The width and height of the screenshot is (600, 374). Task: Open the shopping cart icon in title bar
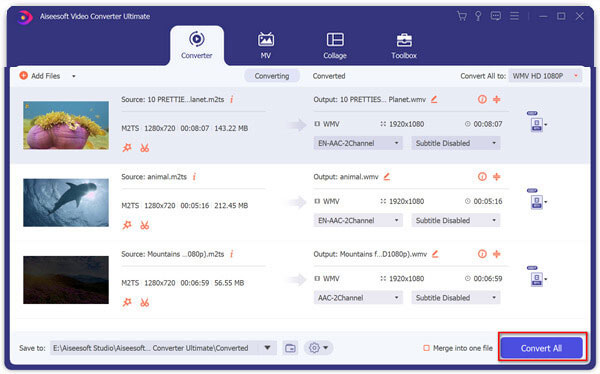[462, 16]
